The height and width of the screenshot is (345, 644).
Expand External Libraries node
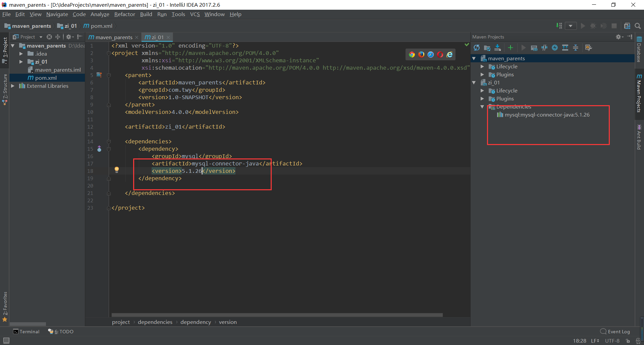[x=13, y=86]
